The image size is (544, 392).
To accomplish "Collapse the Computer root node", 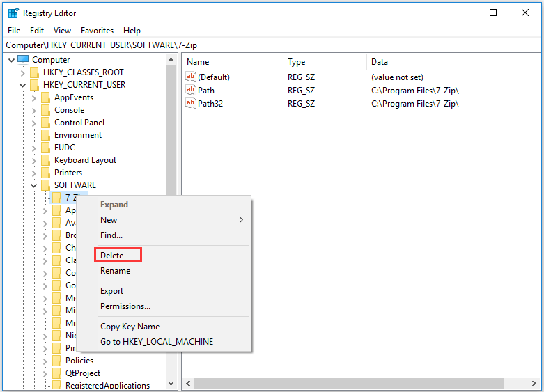I will 11,60.
